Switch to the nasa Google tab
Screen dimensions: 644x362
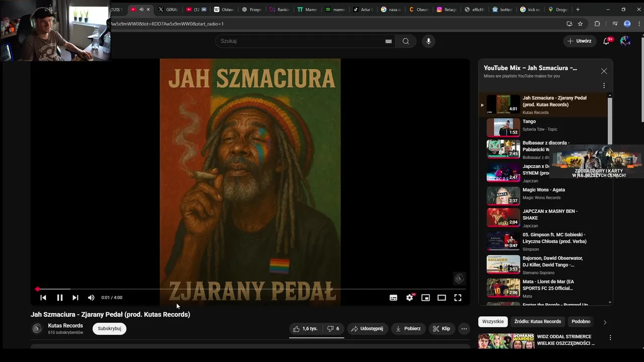coord(391,9)
